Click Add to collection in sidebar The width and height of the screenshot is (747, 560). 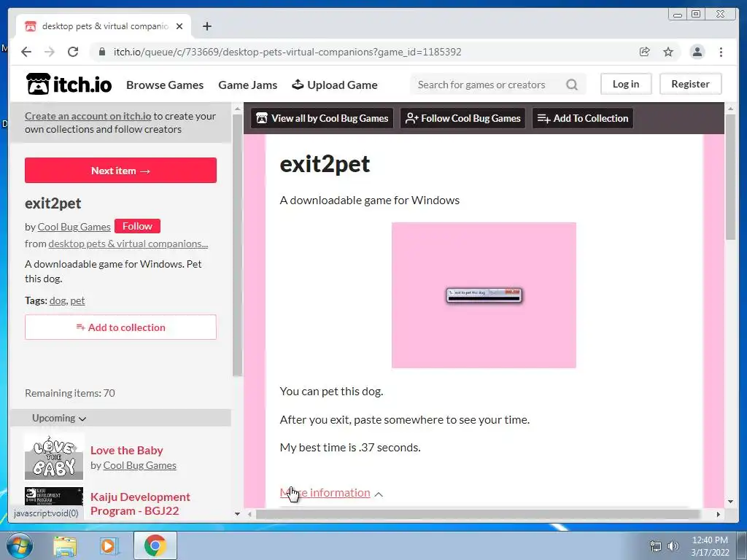[120, 327]
